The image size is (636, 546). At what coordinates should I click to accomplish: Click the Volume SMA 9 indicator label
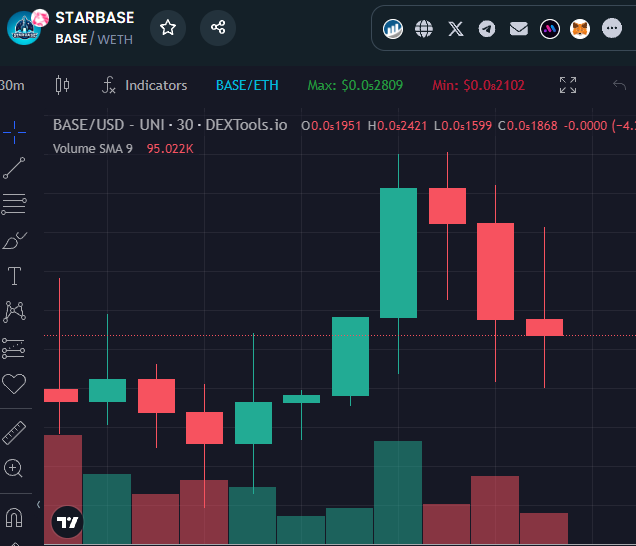pos(92,148)
